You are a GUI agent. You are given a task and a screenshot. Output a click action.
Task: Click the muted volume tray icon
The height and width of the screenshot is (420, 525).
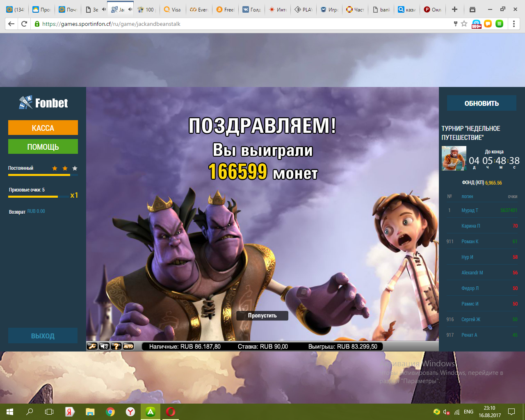[x=447, y=412]
